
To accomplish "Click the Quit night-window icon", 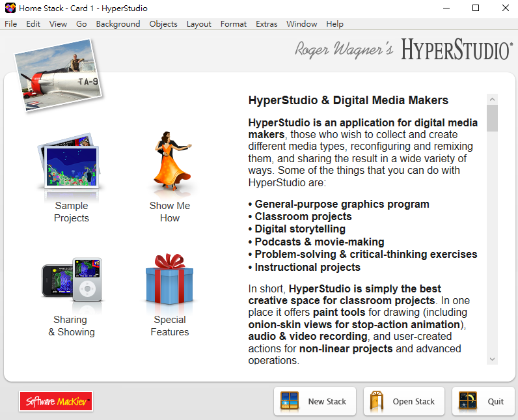I will pyautogui.click(x=468, y=401).
